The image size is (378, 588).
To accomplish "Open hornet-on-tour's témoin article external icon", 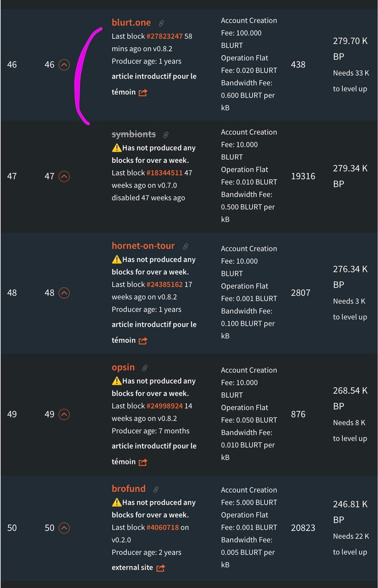I will [143, 341].
